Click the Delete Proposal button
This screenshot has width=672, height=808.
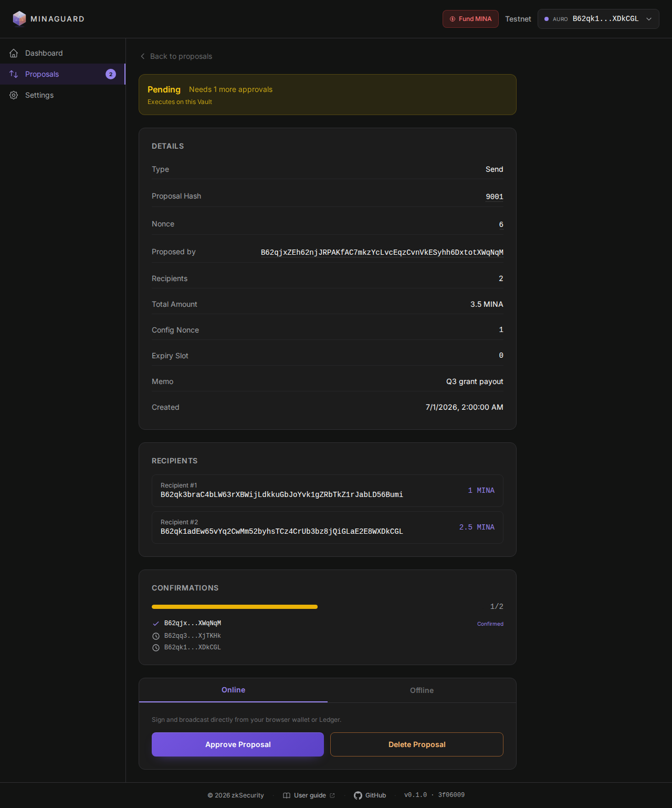pos(417,744)
